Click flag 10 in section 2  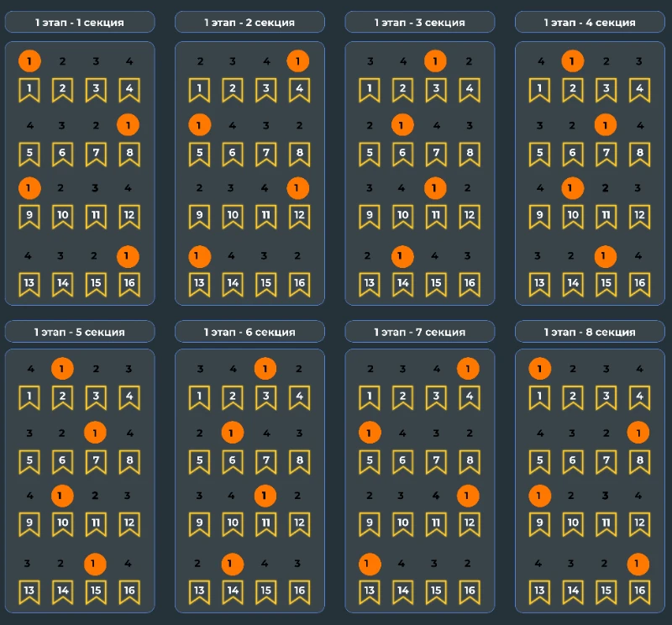233,217
